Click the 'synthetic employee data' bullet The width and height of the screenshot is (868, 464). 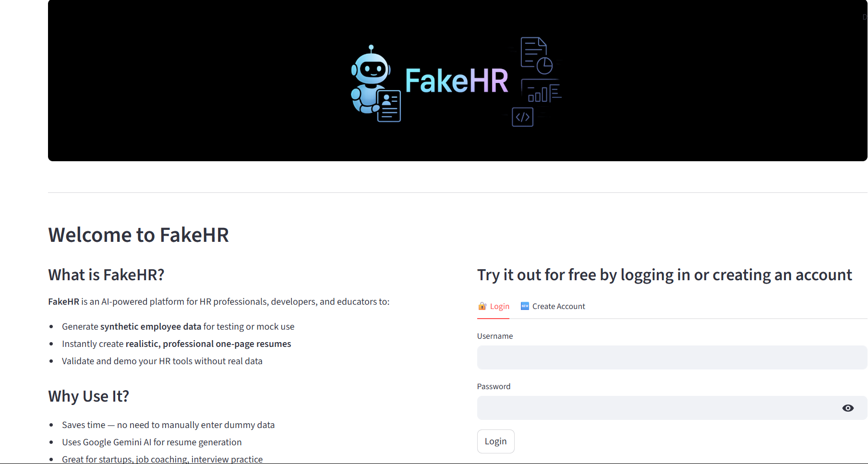[x=178, y=327]
